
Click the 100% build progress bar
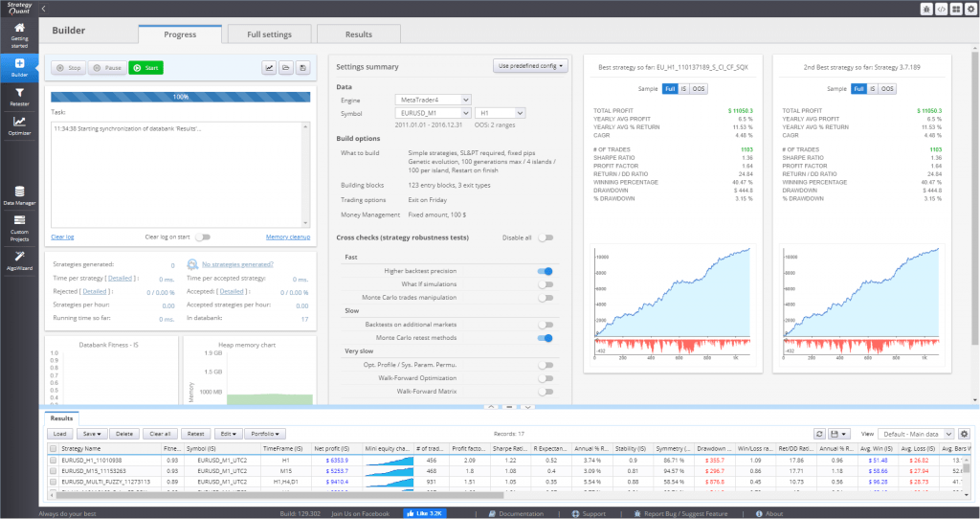[181, 97]
